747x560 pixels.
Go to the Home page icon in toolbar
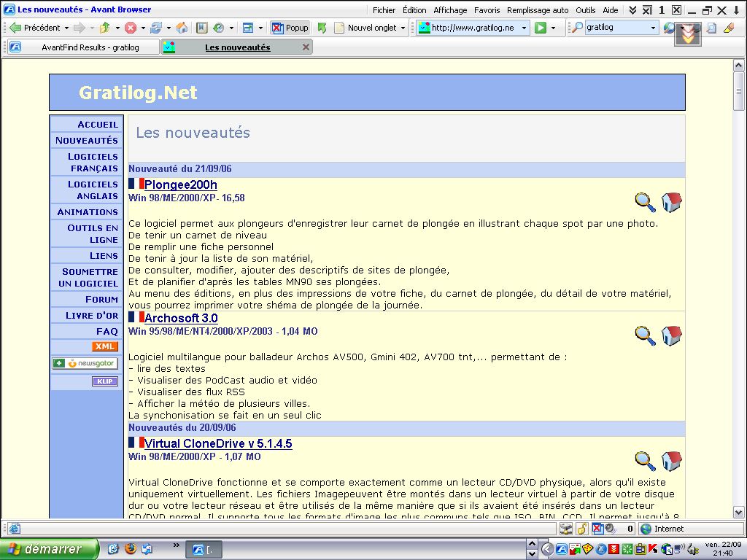pos(182,28)
